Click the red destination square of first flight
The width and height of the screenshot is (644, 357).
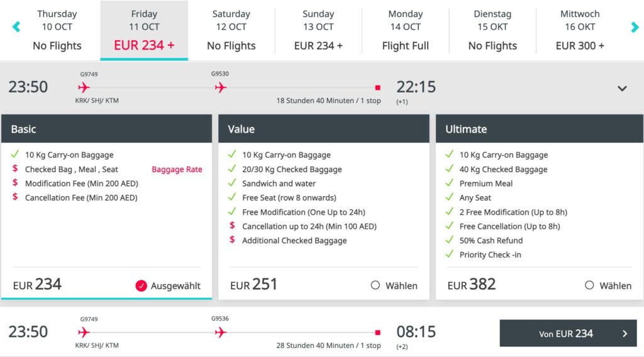(377, 88)
